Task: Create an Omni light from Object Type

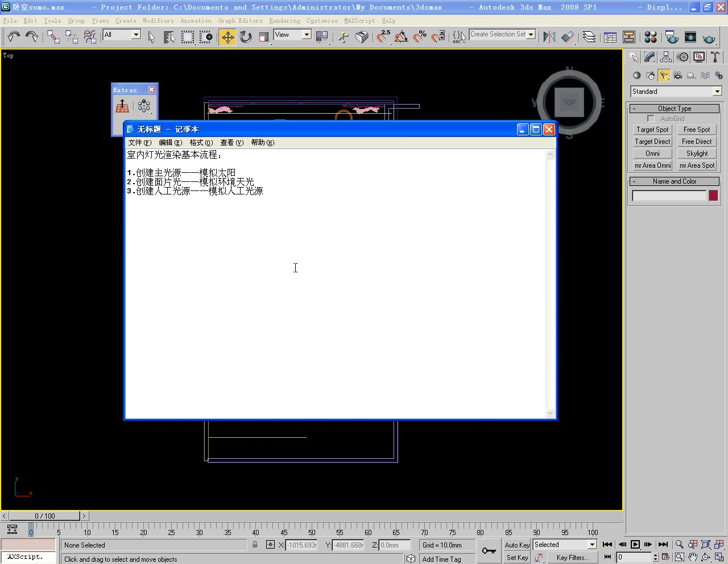Action: (x=652, y=153)
